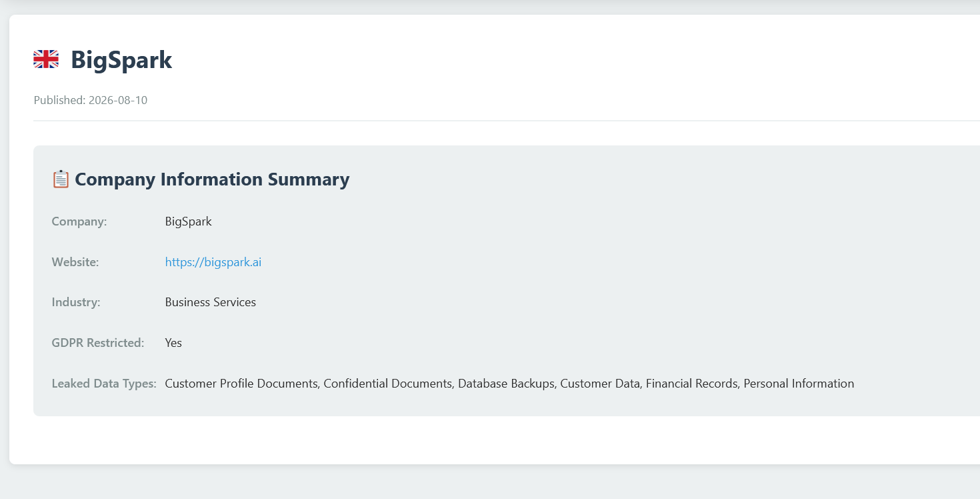Select the BigSpark company value

(x=189, y=221)
